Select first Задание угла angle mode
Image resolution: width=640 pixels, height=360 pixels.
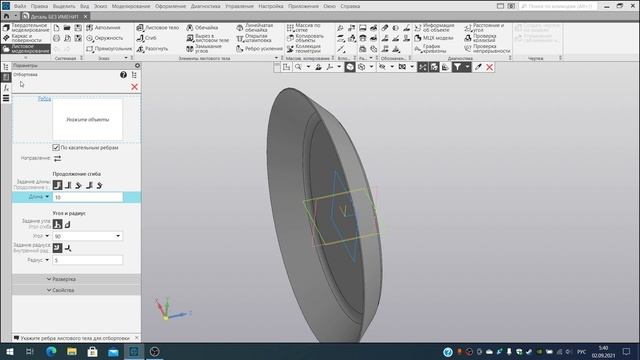(x=58, y=224)
